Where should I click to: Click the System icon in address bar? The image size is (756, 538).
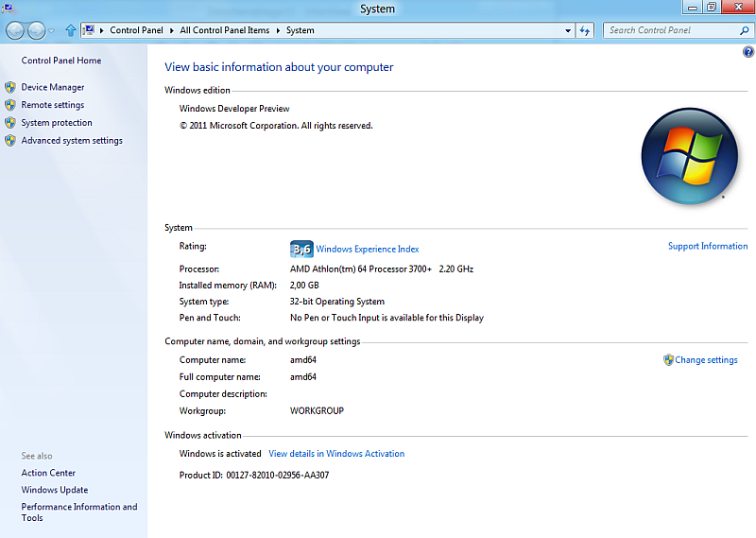89,30
